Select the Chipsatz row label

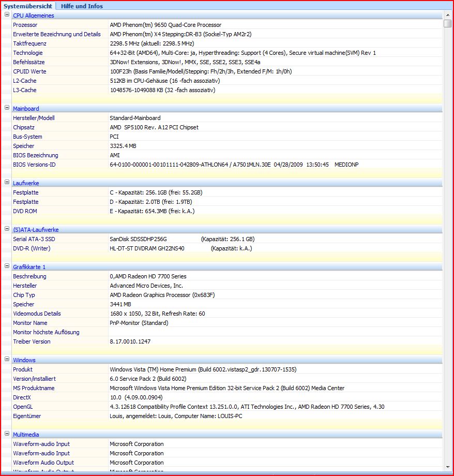tap(23, 127)
